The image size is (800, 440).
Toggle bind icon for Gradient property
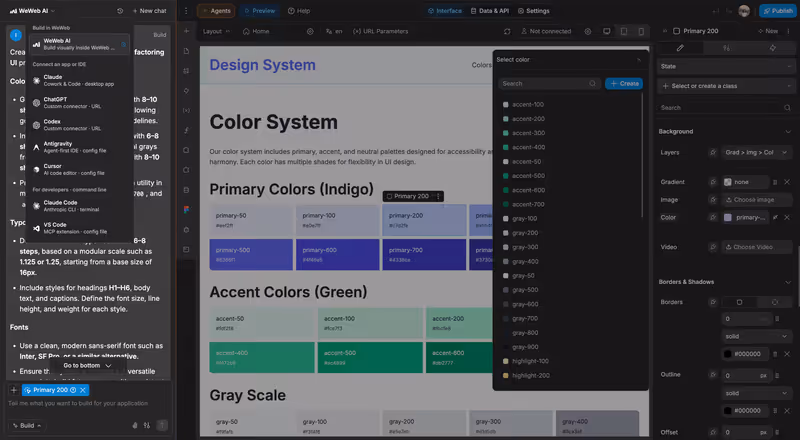pos(713,182)
